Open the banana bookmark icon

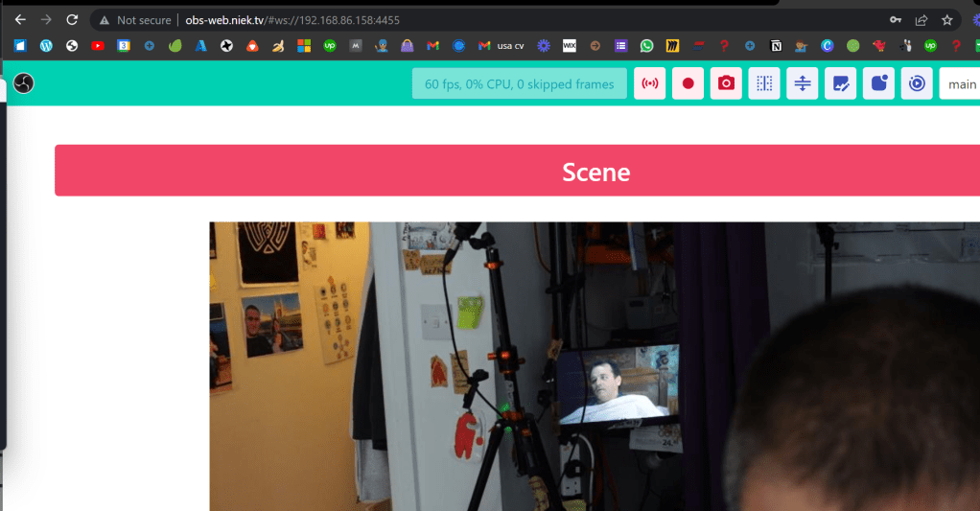tap(278, 46)
